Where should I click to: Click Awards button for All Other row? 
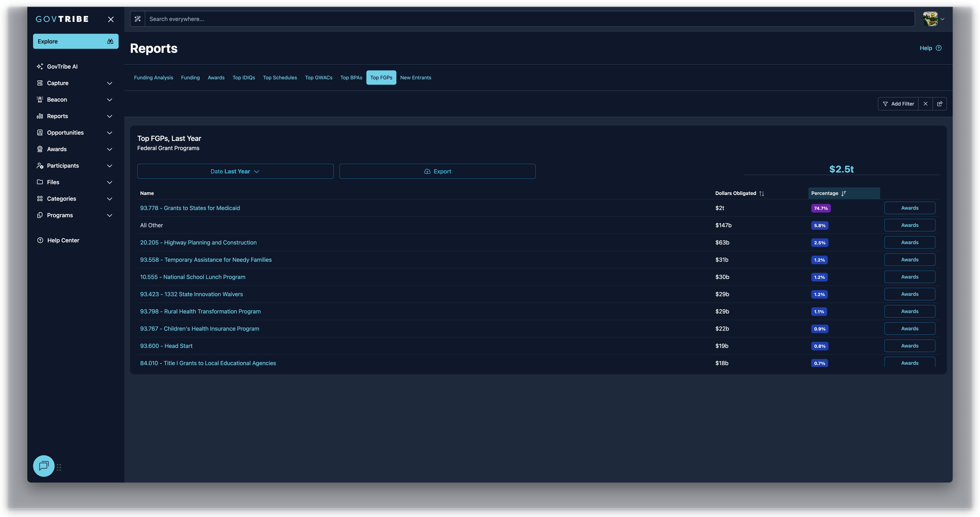click(910, 225)
